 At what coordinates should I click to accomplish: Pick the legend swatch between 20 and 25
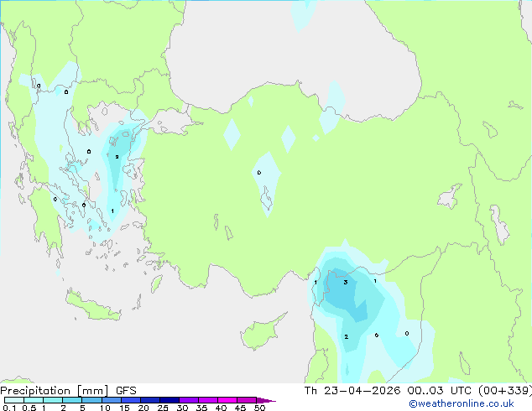pyautogui.click(x=149, y=400)
